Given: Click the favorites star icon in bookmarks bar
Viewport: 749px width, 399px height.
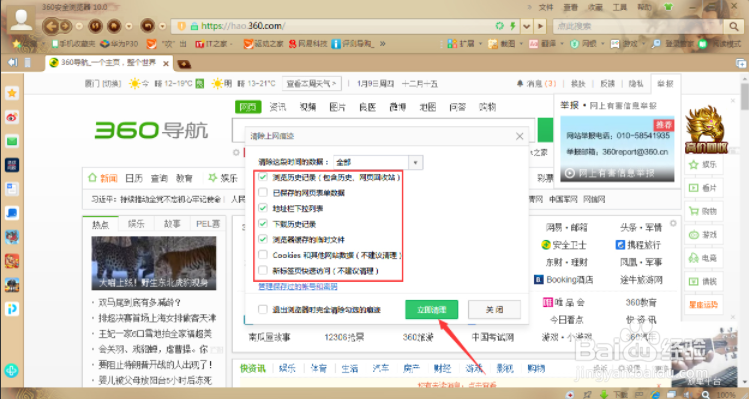Looking at the screenshot, I should pyautogui.click(x=17, y=43).
